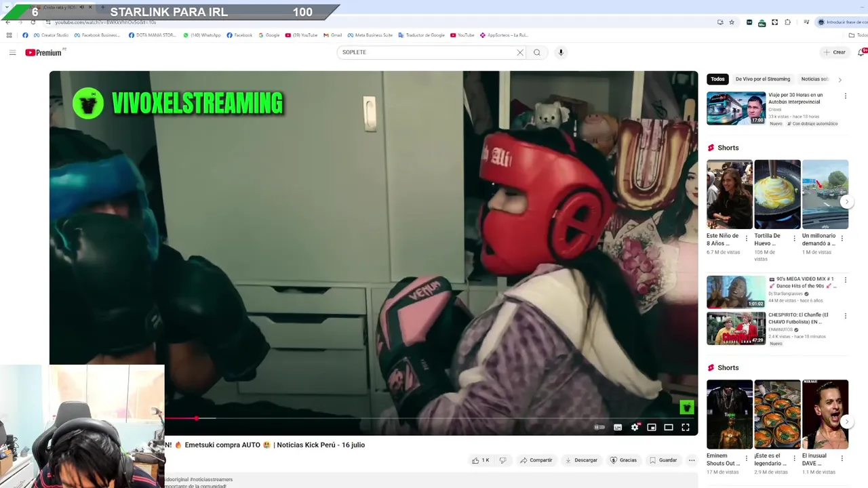
Task: Go to YouTube Premium home logo
Action: (44, 52)
